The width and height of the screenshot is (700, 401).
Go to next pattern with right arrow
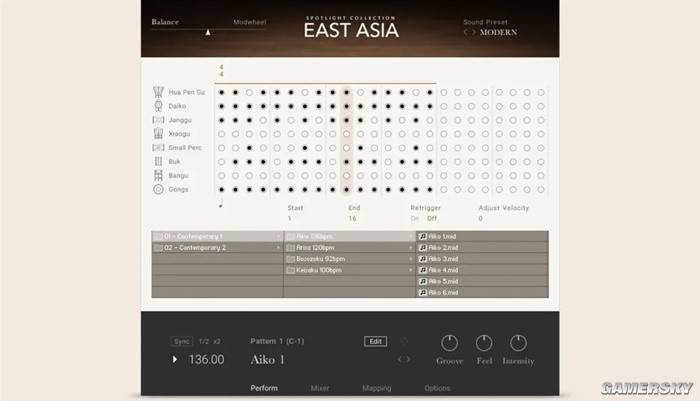[408, 359]
